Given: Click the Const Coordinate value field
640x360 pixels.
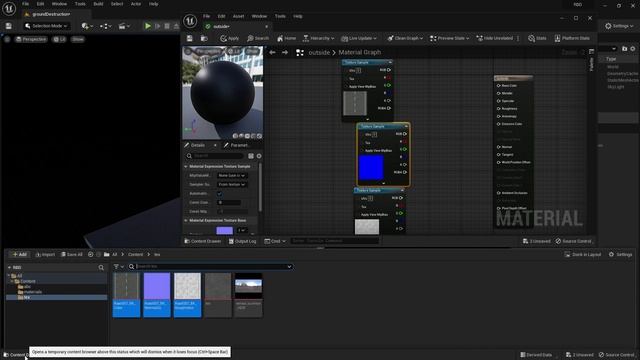Looking at the screenshot, I should click(229, 202).
